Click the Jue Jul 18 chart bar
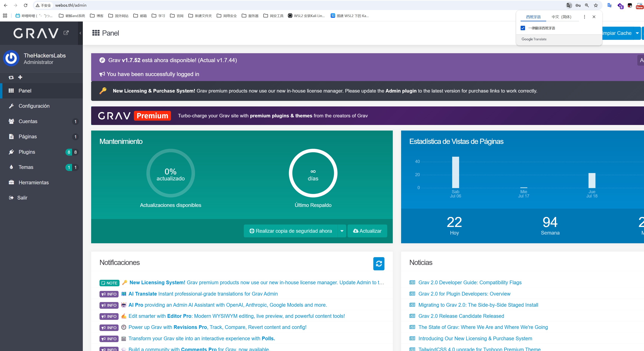Screen dimensions: 644x351 [592, 180]
